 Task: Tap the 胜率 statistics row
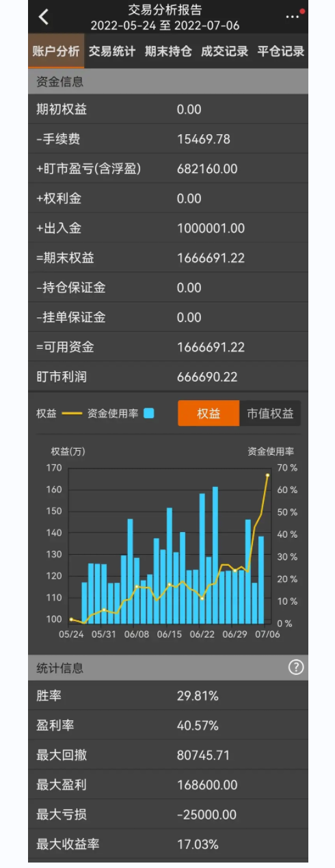[x=168, y=696]
